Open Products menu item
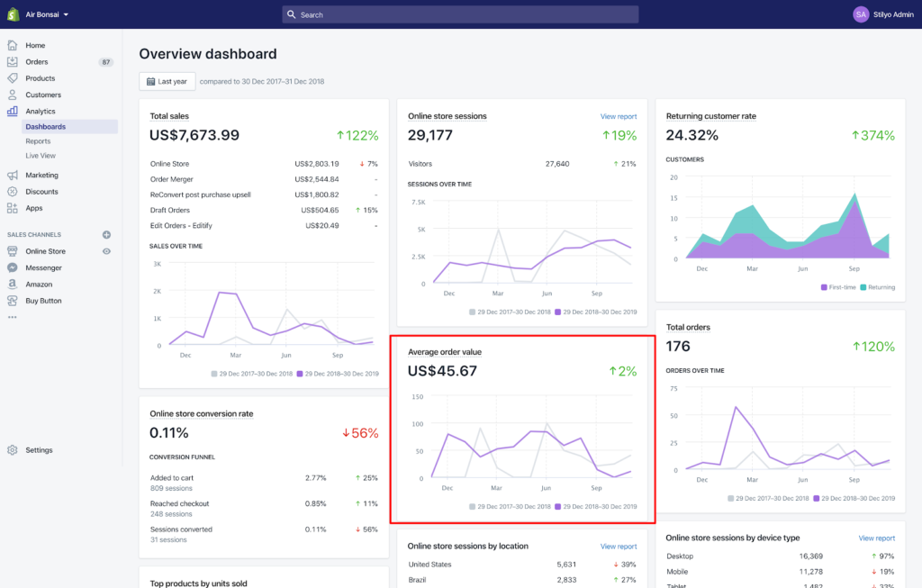Image resolution: width=922 pixels, height=588 pixels. [x=40, y=78]
